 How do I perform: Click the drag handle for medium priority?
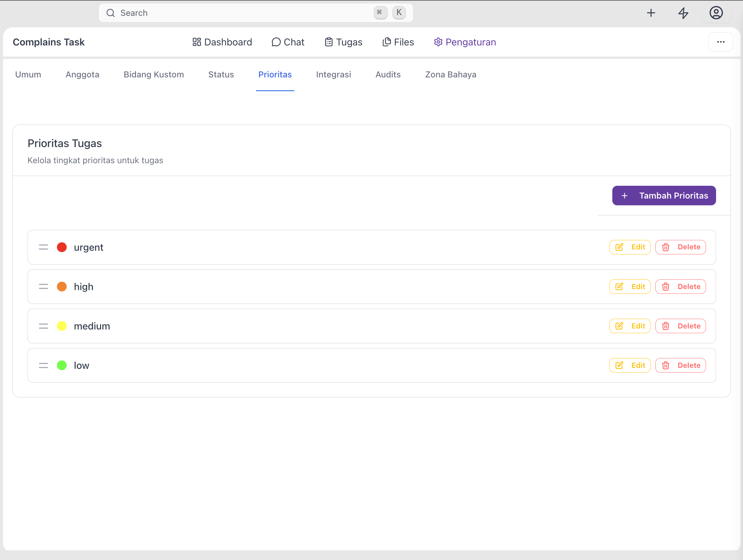[43, 326]
